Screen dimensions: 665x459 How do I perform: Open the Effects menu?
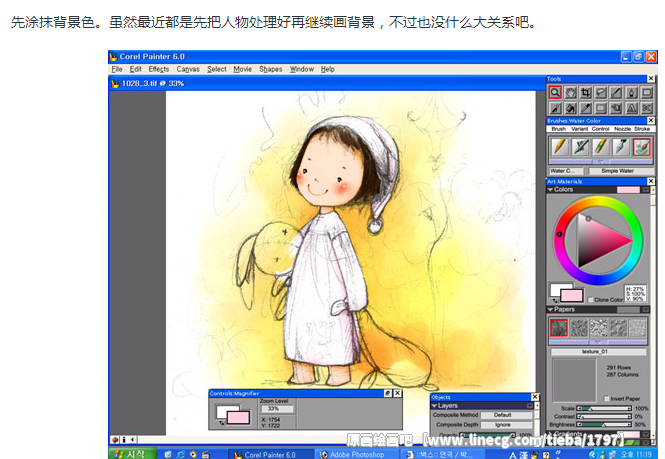coord(159,69)
